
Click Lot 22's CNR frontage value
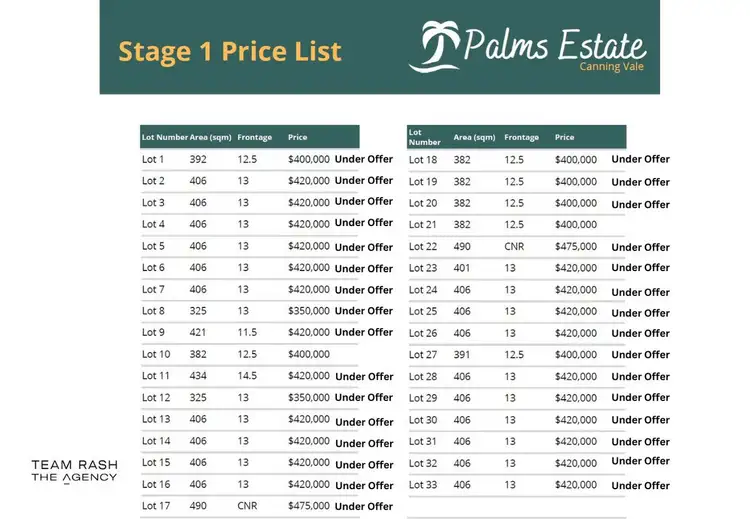point(514,247)
